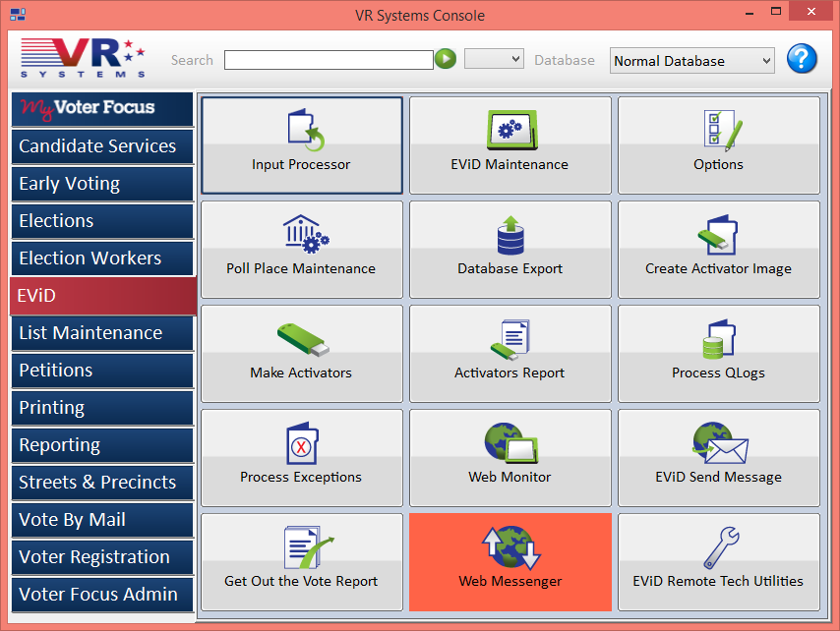Image resolution: width=840 pixels, height=631 pixels.
Task: Switch to the Petitions section
Action: click(x=102, y=371)
